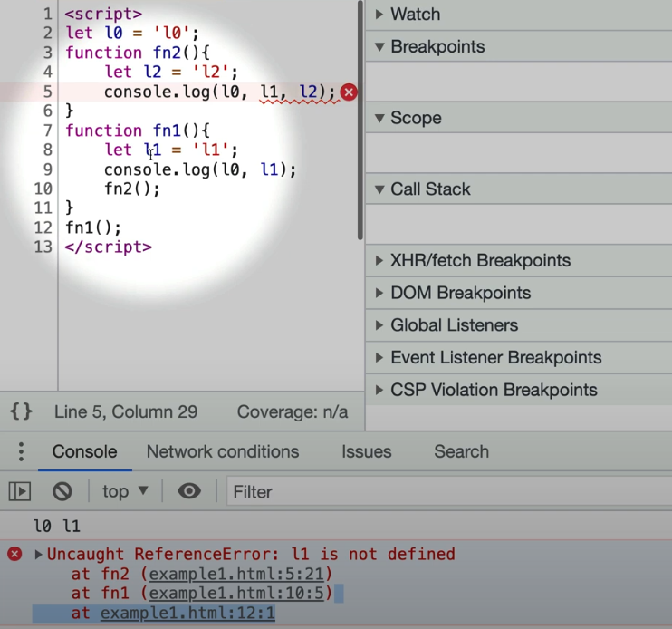Toggle the console sidebar panel icon
This screenshot has width=672, height=629.
pos(20,491)
